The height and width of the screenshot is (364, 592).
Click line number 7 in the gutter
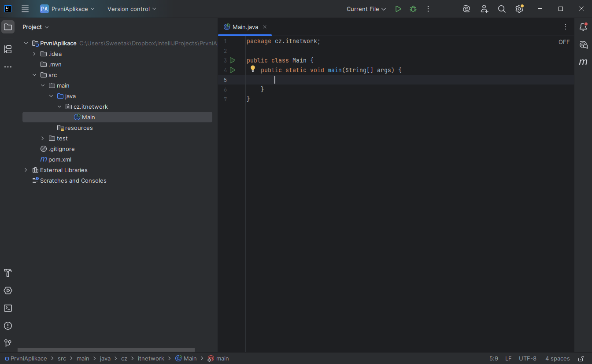pos(226,99)
